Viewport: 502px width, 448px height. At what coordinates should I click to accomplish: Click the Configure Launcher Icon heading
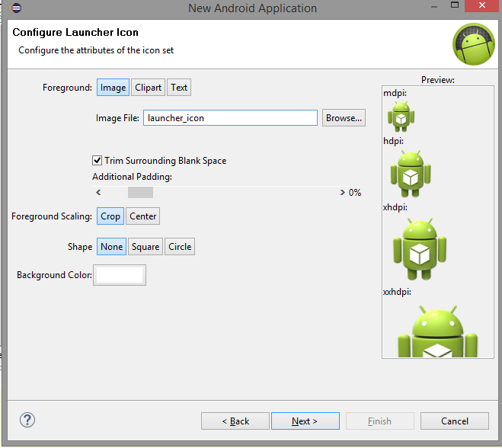click(75, 32)
